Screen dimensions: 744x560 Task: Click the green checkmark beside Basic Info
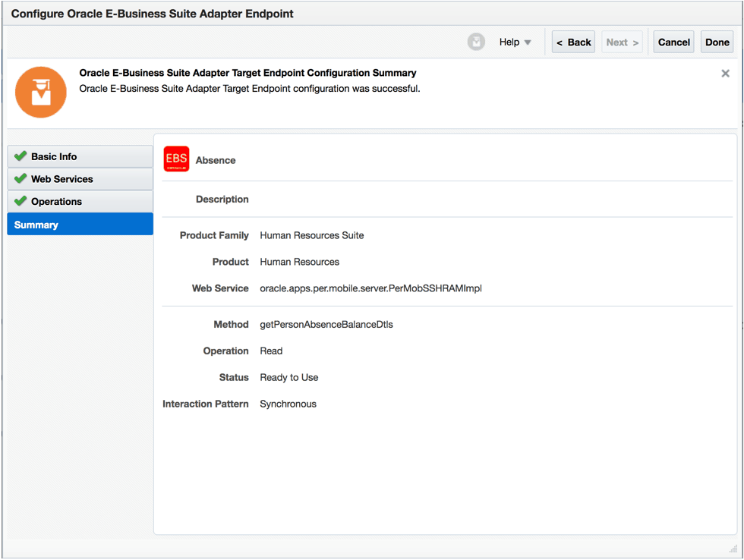[x=21, y=156]
